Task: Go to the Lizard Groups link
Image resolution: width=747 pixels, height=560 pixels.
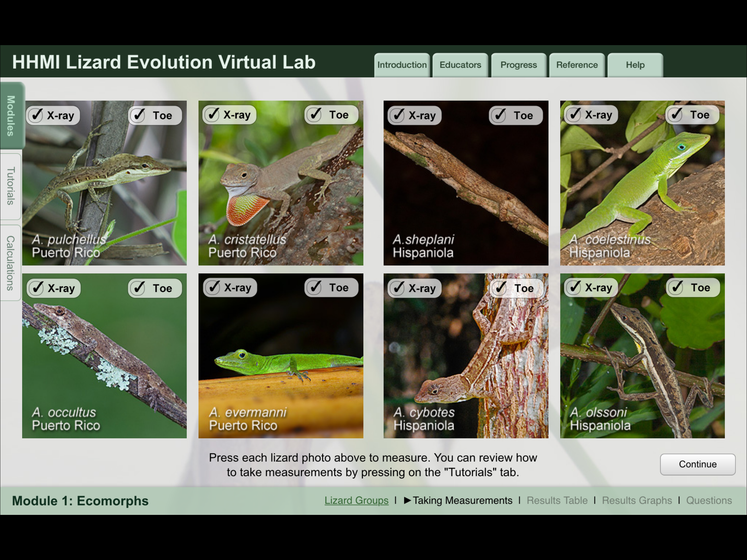Action: (356, 500)
